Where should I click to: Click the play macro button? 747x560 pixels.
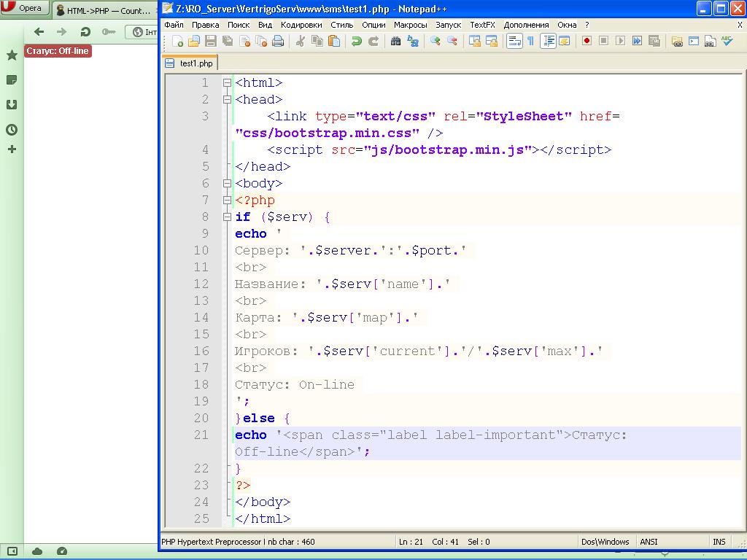pos(620,42)
